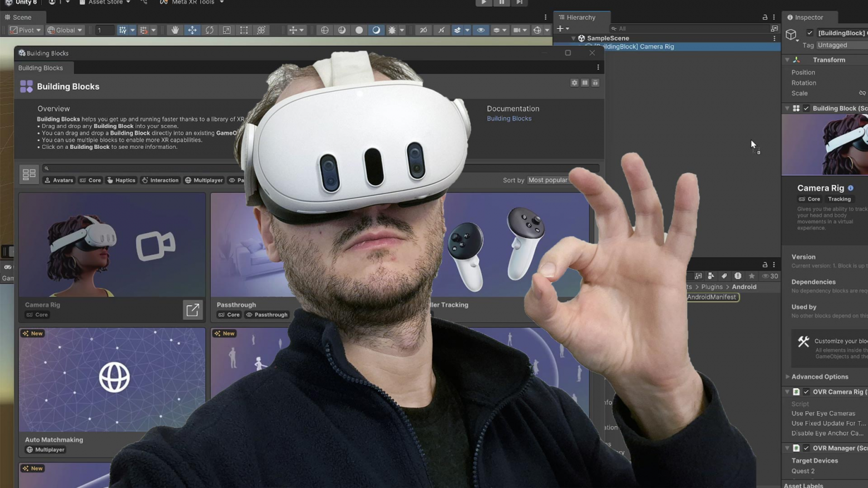Select the Hand view tool in Scene toolbar

(175, 30)
